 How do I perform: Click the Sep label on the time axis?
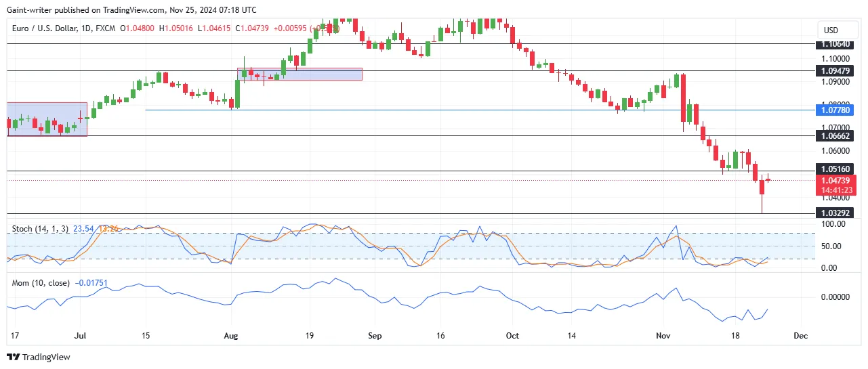pyautogui.click(x=373, y=335)
